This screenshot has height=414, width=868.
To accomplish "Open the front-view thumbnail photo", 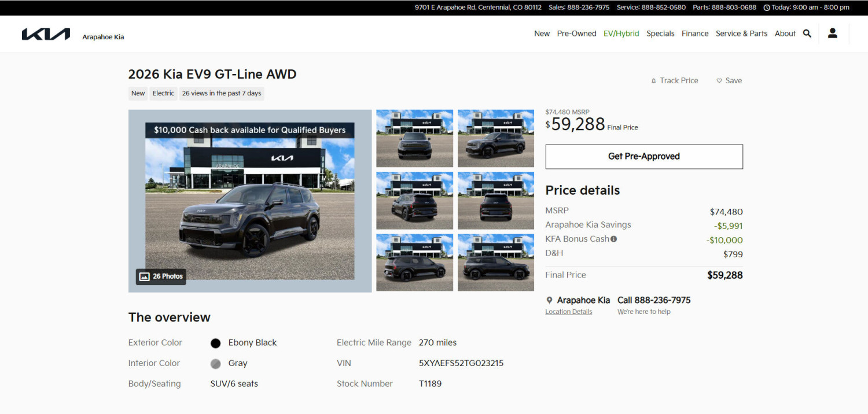I will [415, 139].
